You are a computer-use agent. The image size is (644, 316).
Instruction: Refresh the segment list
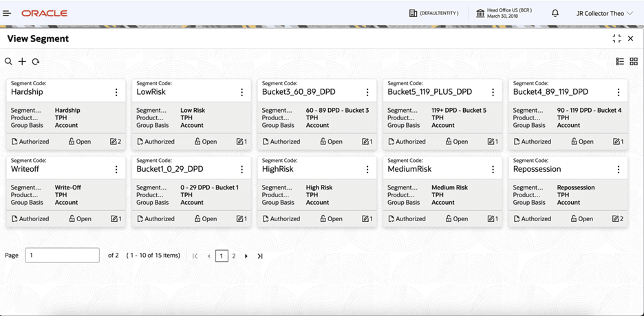[x=36, y=62]
